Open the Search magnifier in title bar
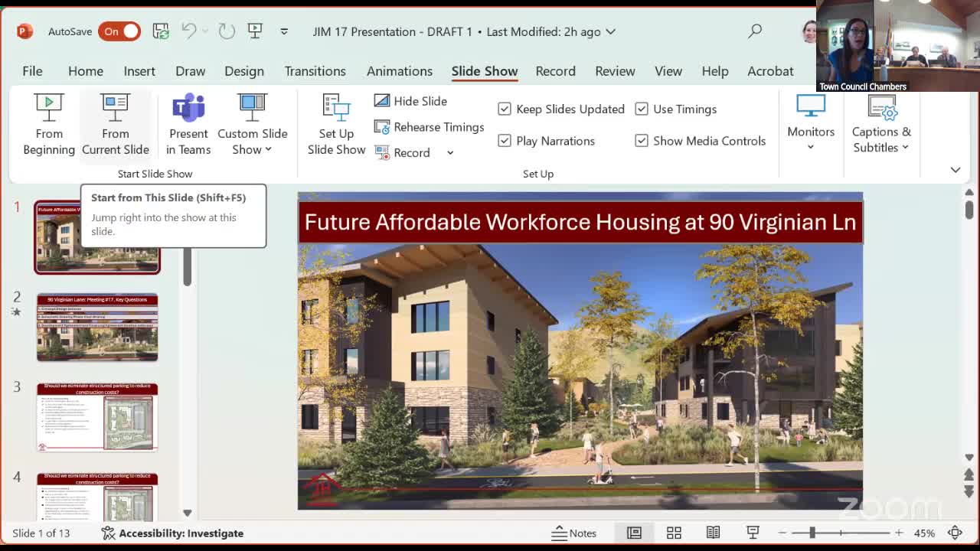The image size is (980, 551). point(755,31)
